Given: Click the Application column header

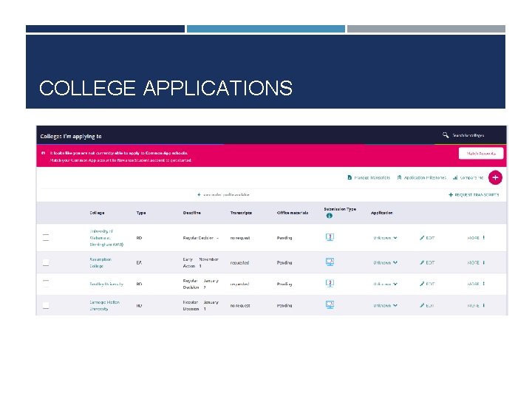Looking at the screenshot, I should click(x=382, y=213).
